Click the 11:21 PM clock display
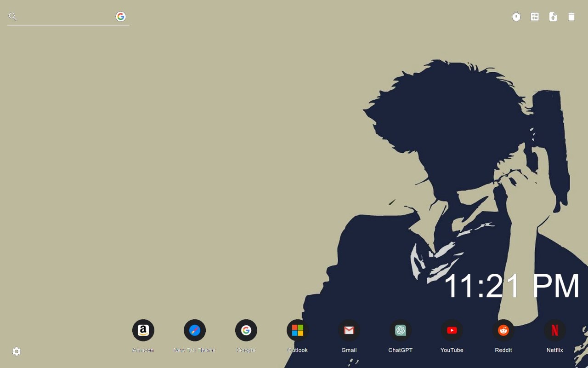This screenshot has height=368, width=588. (x=511, y=286)
